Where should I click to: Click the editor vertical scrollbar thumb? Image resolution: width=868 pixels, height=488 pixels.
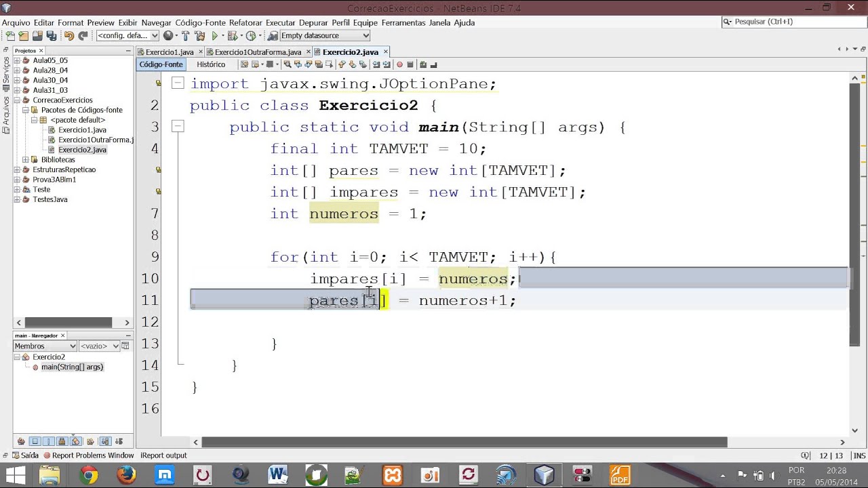(x=854, y=213)
